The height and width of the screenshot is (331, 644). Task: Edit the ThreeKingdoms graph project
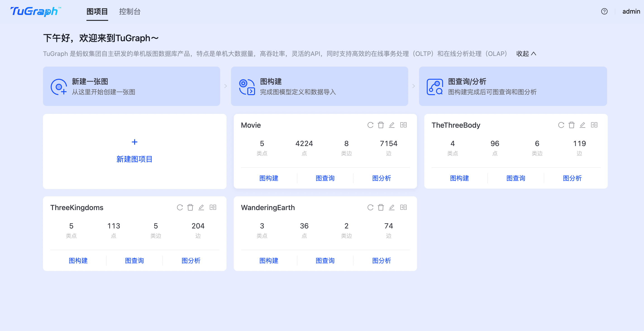point(201,207)
